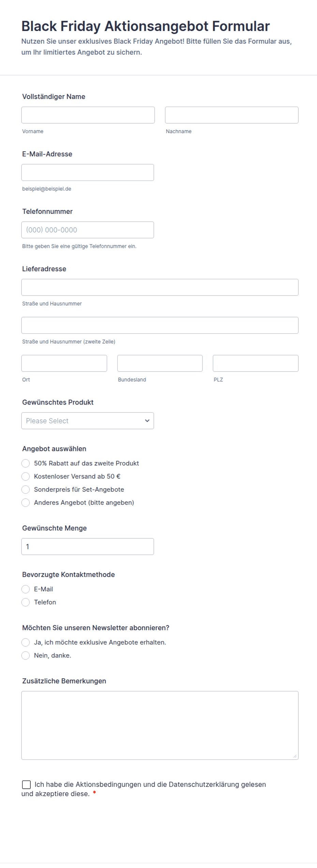317x868 pixels.
Task: Select Sonderpreis für Set-Angebote radio button
Action: click(26, 490)
